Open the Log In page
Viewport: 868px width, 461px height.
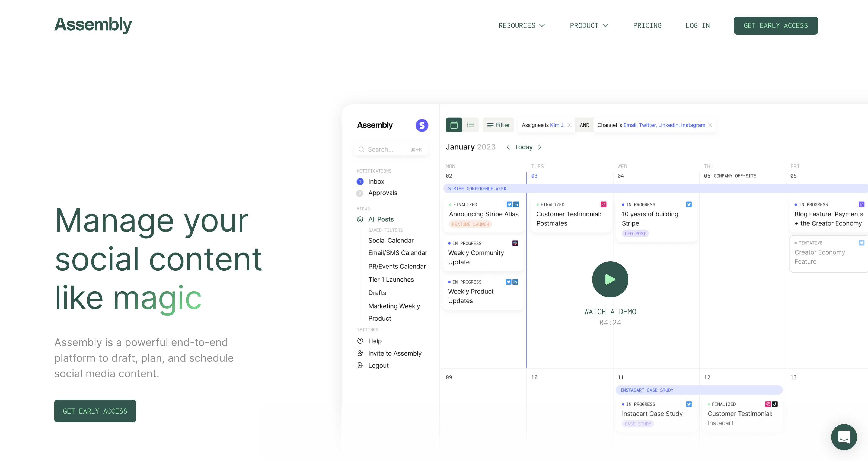(x=697, y=25)
